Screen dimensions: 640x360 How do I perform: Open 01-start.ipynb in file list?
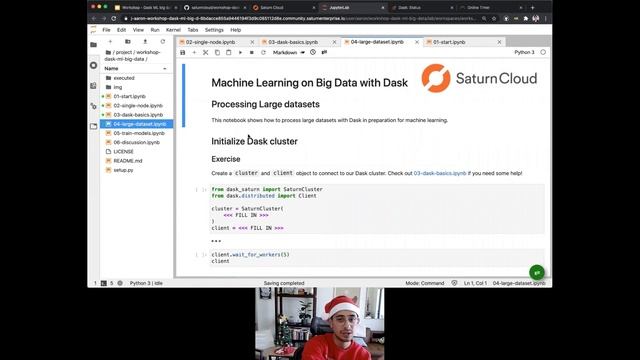[136, 96]
